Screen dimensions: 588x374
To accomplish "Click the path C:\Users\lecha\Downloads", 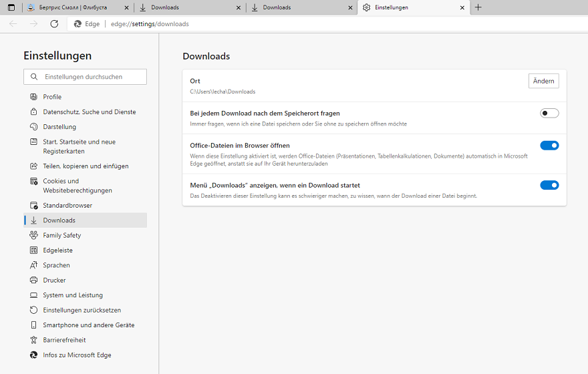I will pyautogui.click(x=223, y=91).
